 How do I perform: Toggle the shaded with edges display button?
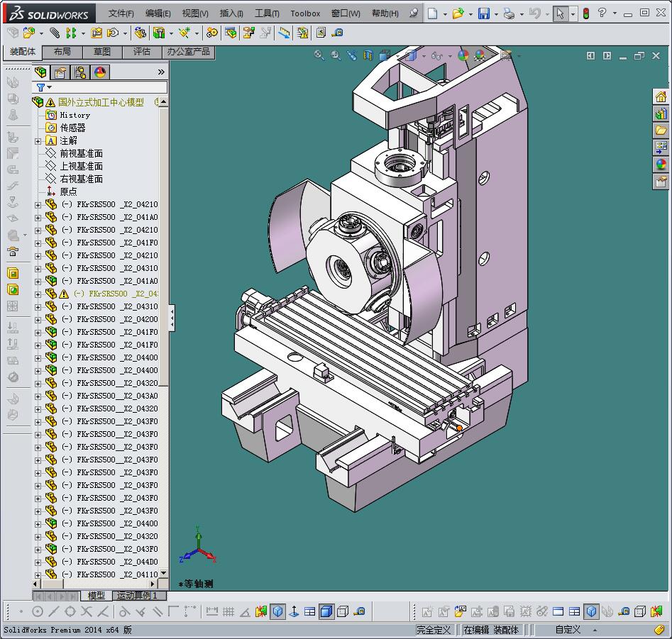pos(326,611)
